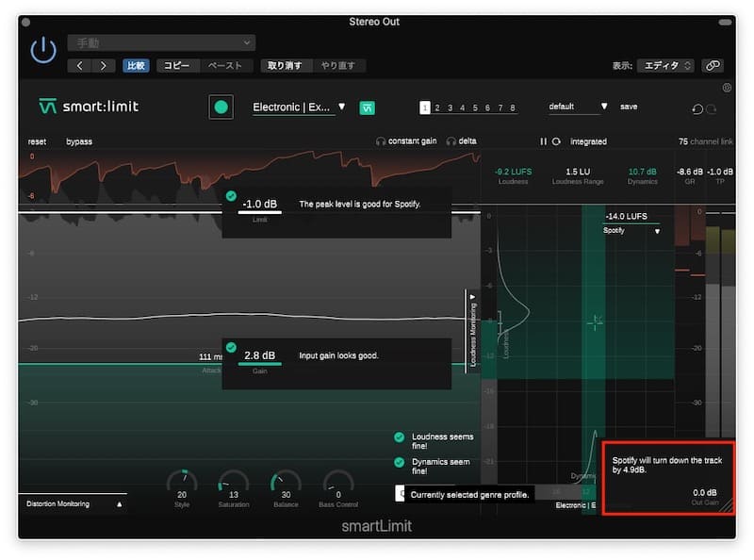Select state 3
Viewport: 754px width, 560px height.
pos(451,107)
